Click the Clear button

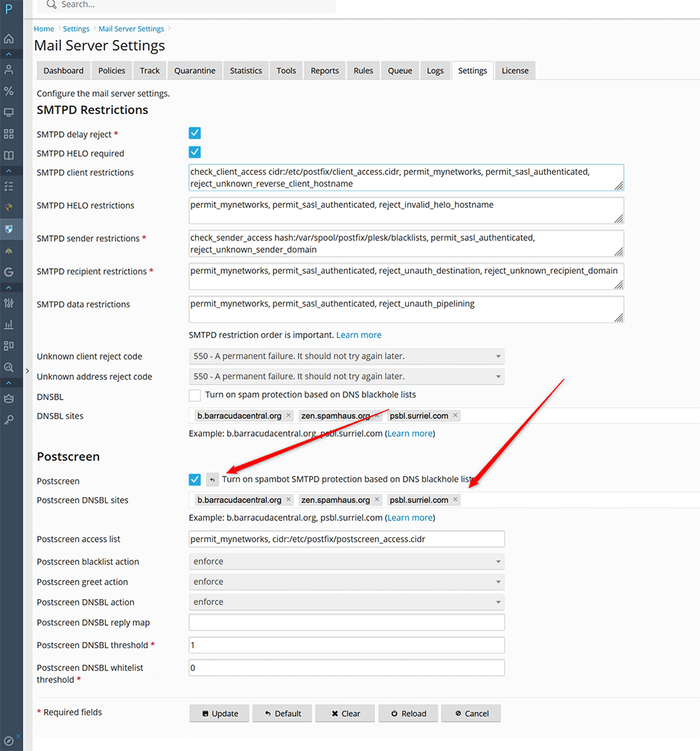click(x=345, y=713)
